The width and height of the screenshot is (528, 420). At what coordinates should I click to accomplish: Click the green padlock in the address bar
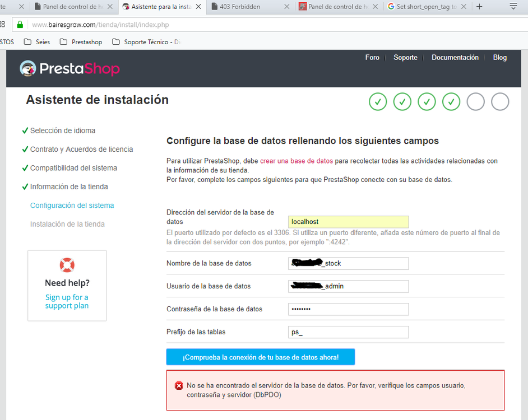click(x=19, y=25)
